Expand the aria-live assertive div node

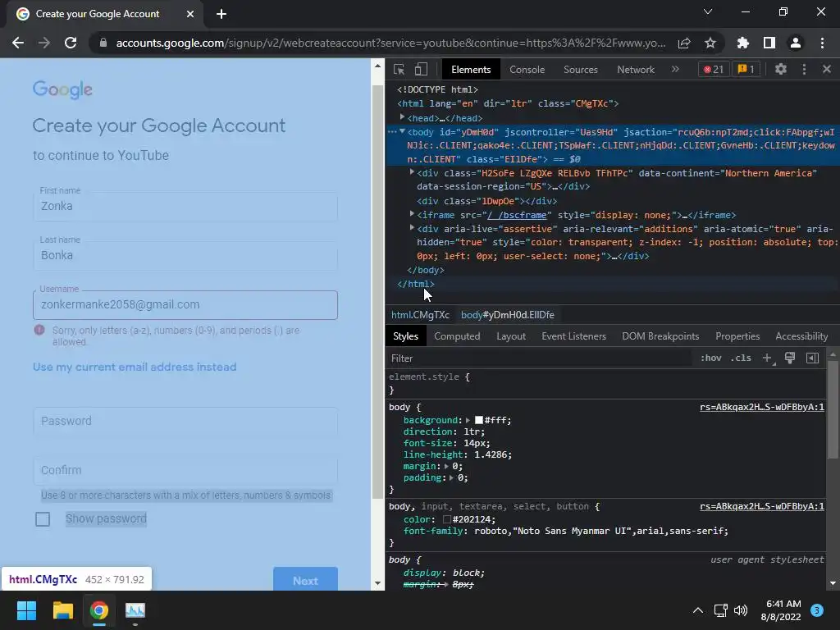click(412, 228)
